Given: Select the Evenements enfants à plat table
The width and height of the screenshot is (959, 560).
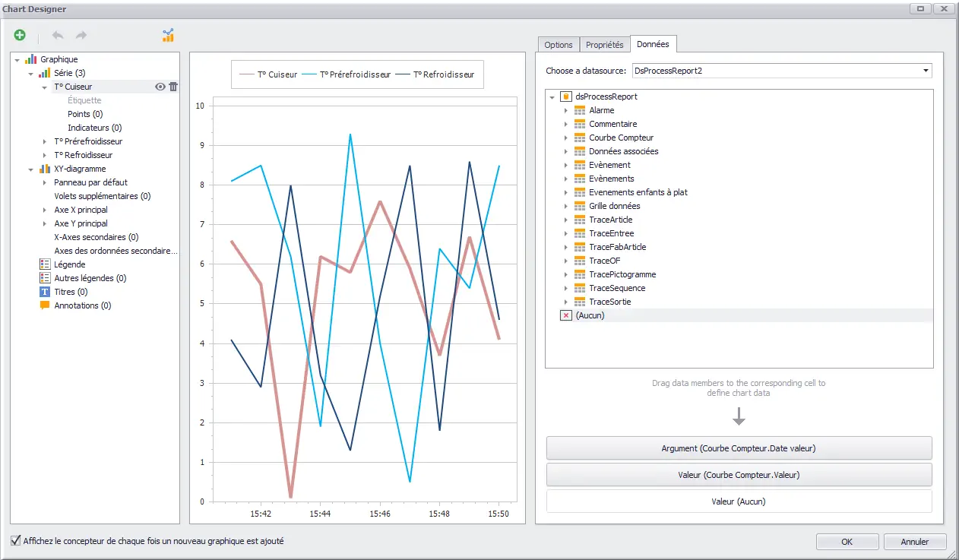Looking at the screenshot, I should click(638, 192).
